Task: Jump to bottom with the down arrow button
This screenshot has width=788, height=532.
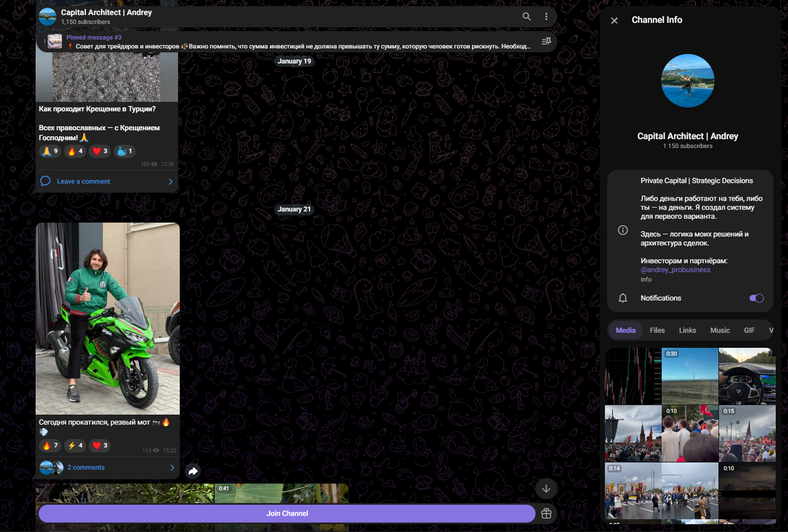Action: pos(546,489)
